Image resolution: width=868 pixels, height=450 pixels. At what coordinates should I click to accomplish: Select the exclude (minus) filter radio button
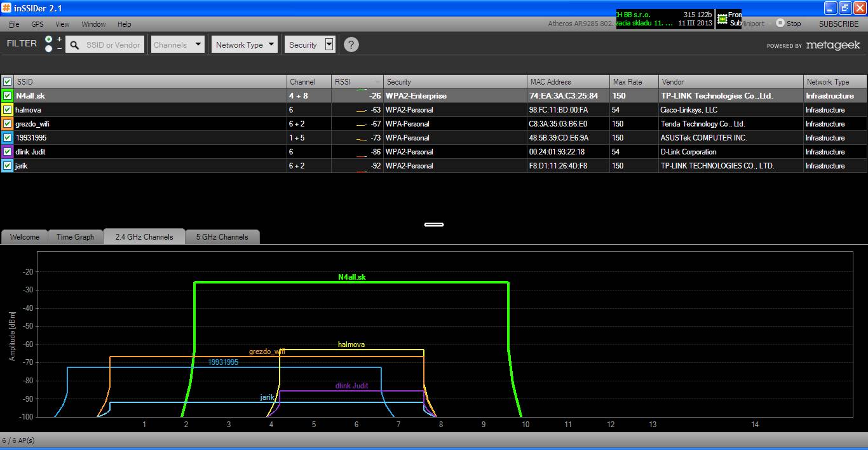[x=49, y=49]
